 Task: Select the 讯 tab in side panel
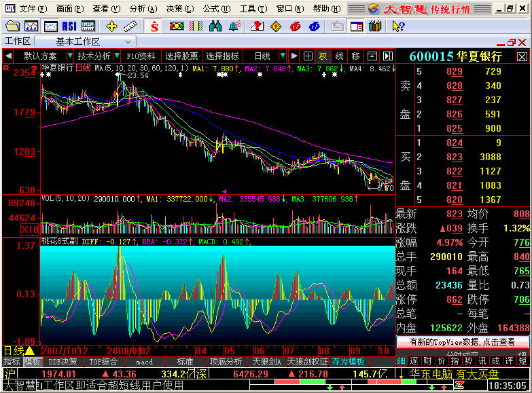coord(482,361)
